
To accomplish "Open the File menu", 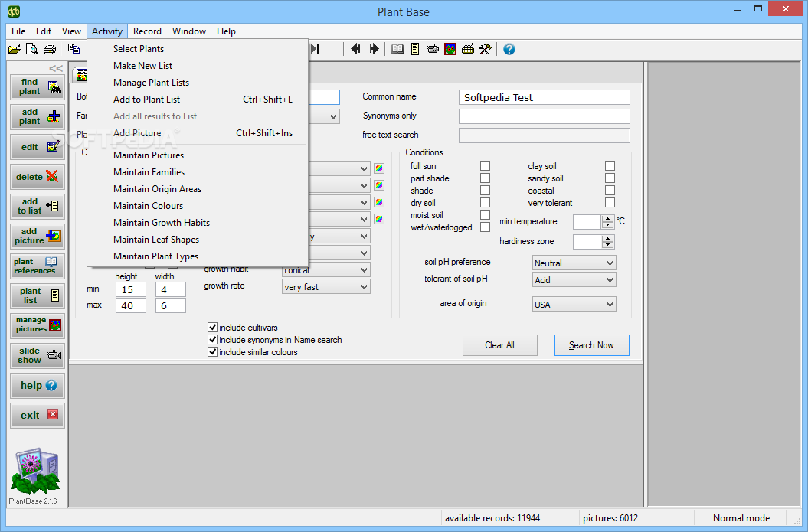I will [x=18, y=31].
